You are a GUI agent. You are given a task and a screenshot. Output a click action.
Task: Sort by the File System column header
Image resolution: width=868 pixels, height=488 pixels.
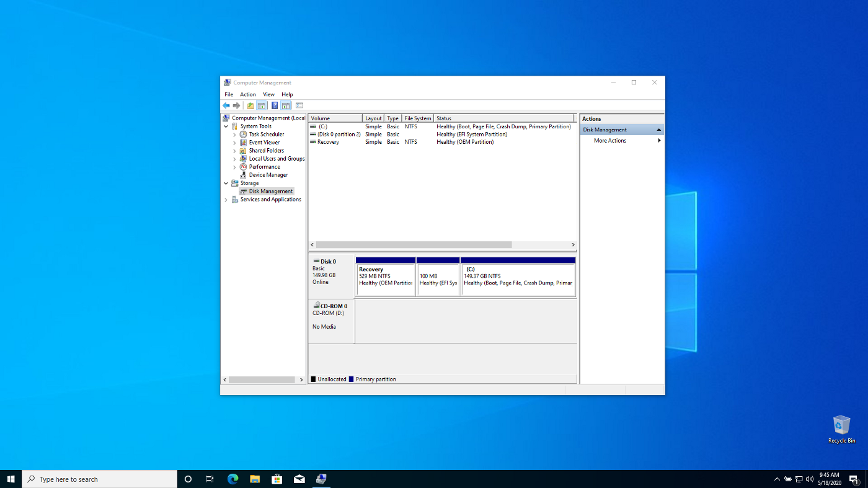418,118
